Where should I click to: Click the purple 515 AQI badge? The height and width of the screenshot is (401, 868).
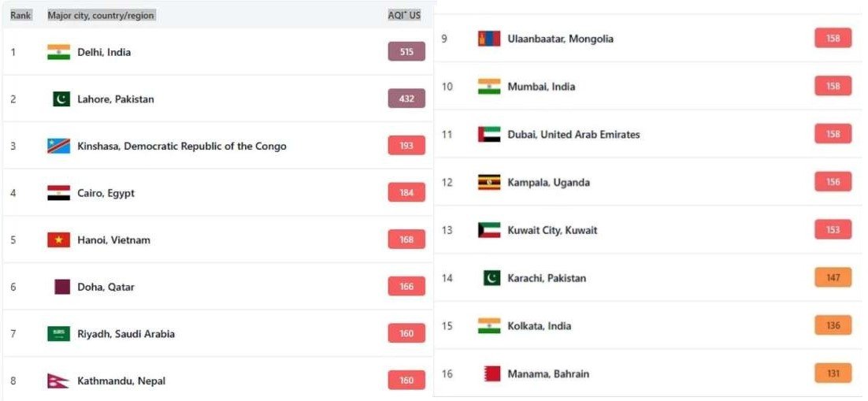point(406,52)
